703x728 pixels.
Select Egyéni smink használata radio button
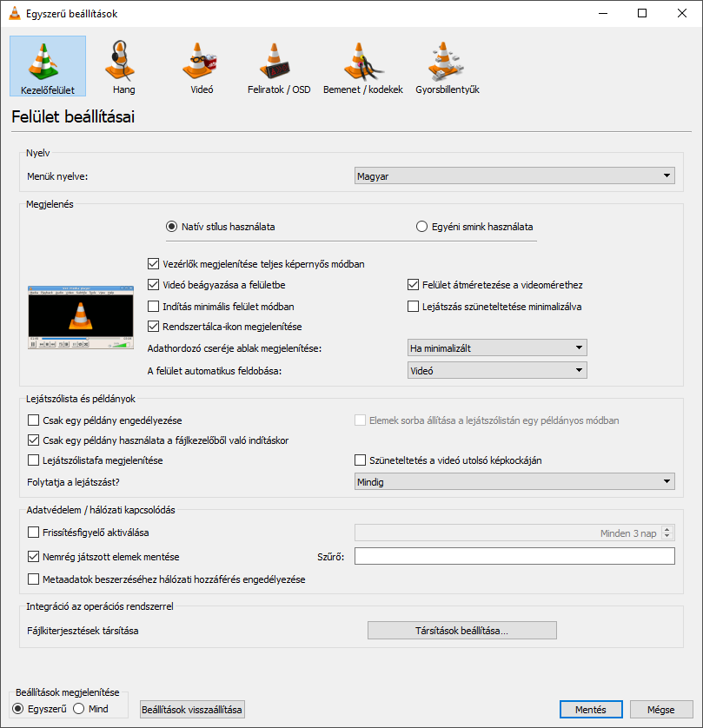[x=421, y=227]
